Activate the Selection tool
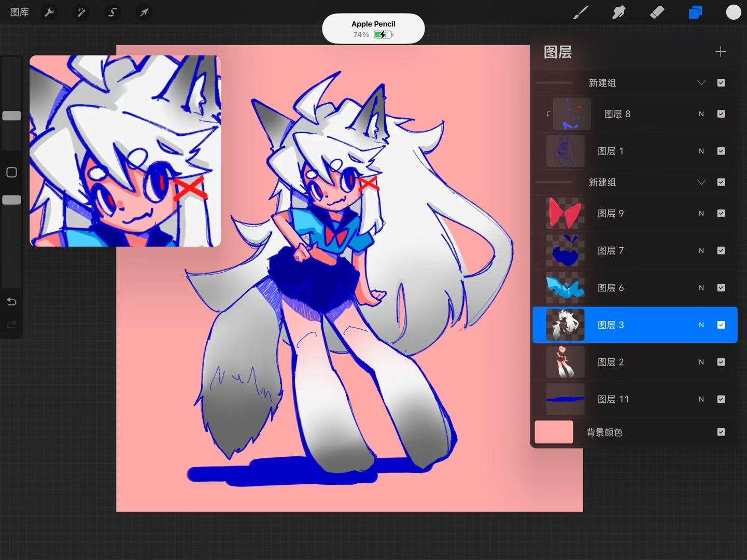The width and height of the screenshot is (747, 560). pyautogui.click(x=112, y=12)
